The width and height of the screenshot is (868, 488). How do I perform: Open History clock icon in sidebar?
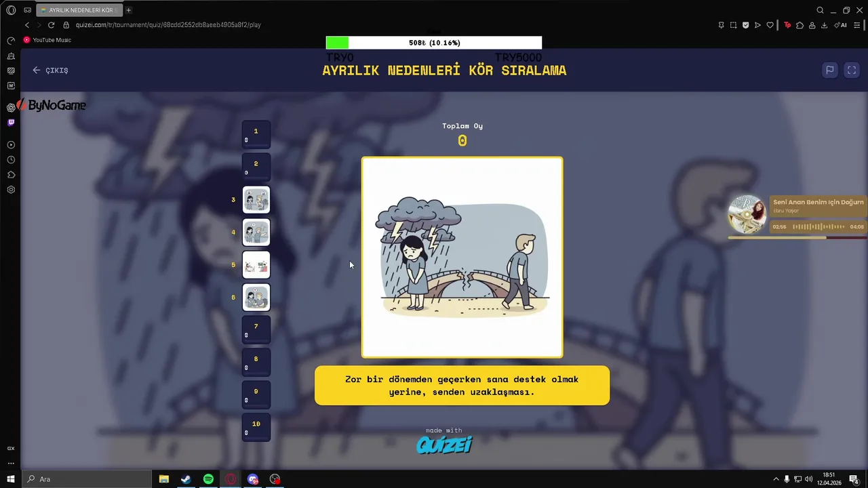pos(11,160)
